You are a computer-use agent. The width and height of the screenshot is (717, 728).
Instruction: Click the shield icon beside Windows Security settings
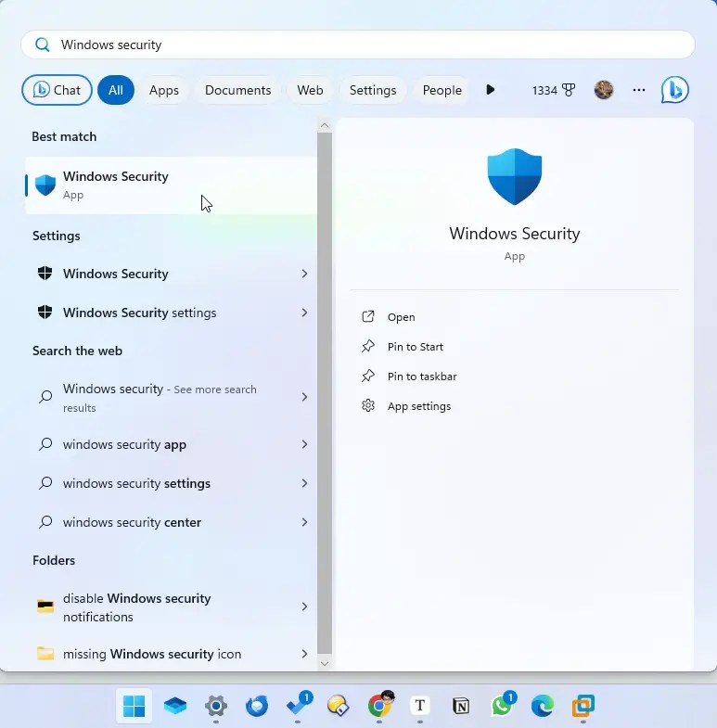coord(45,312)
